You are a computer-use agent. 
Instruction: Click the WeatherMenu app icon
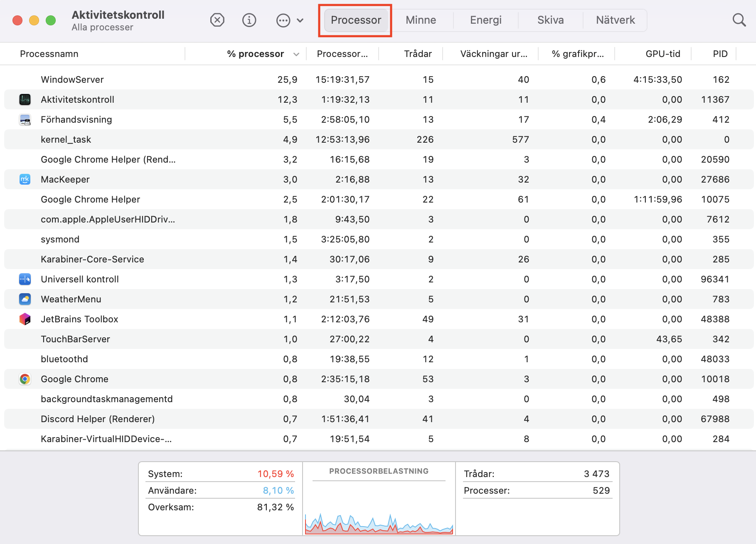pyautogui.click(x=25, y=299)
